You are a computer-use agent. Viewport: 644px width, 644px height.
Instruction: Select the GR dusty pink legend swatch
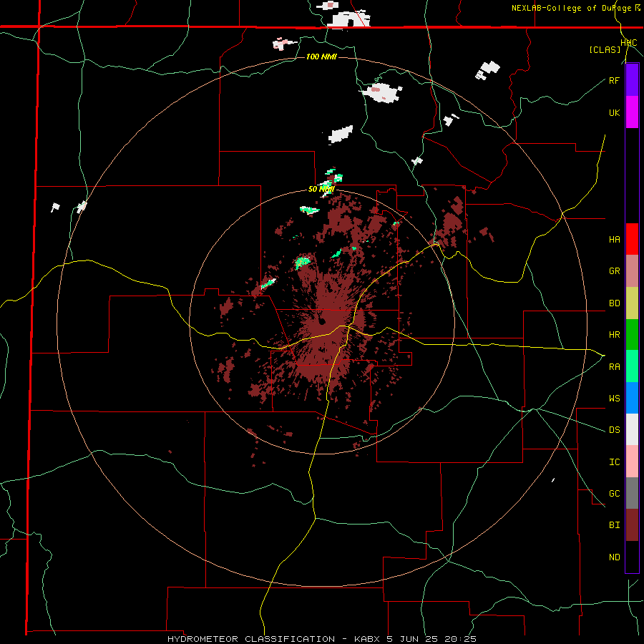[x=632, y=270]
